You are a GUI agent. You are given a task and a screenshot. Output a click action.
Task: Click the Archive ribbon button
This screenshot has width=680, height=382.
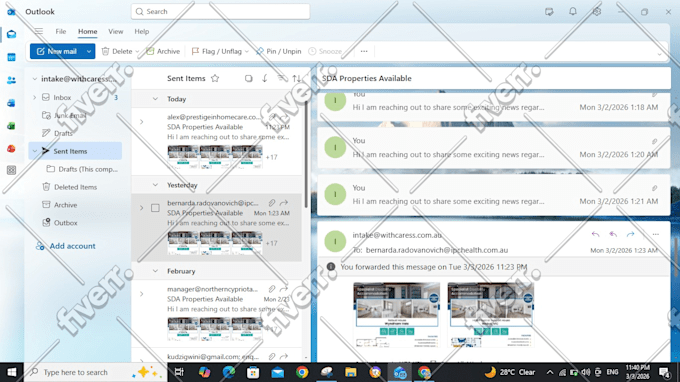point(163,51)
